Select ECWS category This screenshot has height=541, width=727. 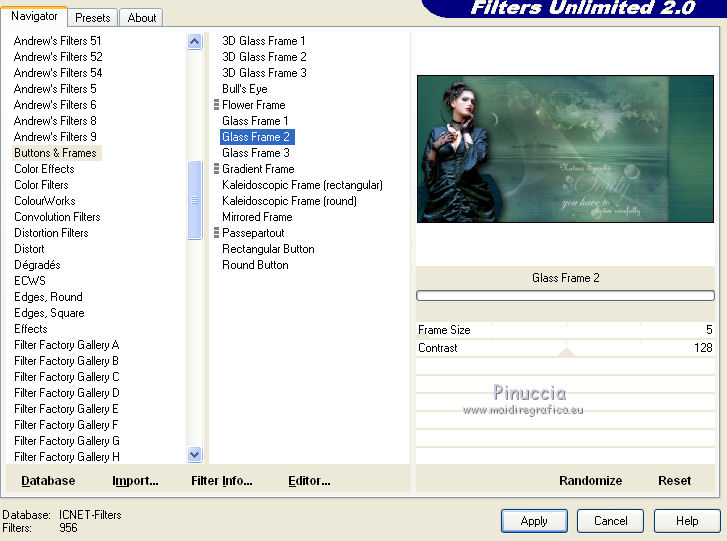[x=30, y=280]
